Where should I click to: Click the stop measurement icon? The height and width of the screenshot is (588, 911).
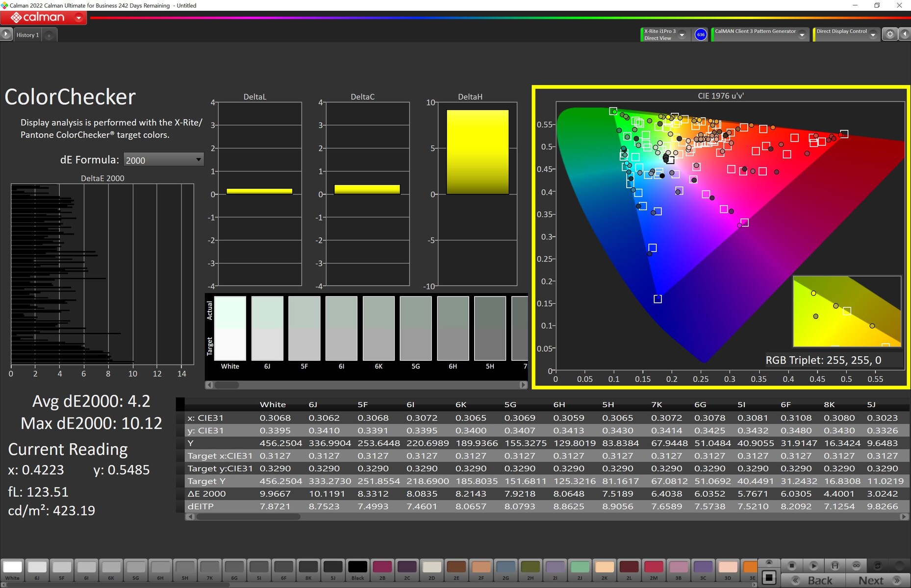pyautogui.click(x=792, y=565)
